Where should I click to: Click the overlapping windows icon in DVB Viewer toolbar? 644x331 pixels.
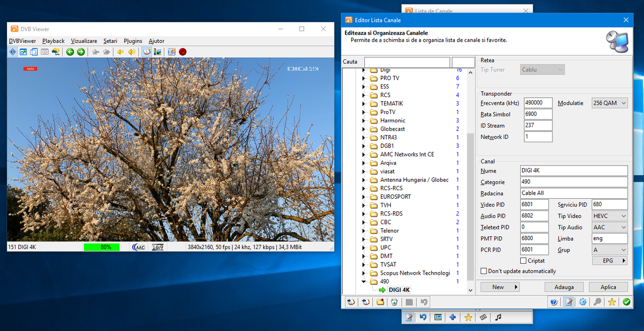click(34, 52)
